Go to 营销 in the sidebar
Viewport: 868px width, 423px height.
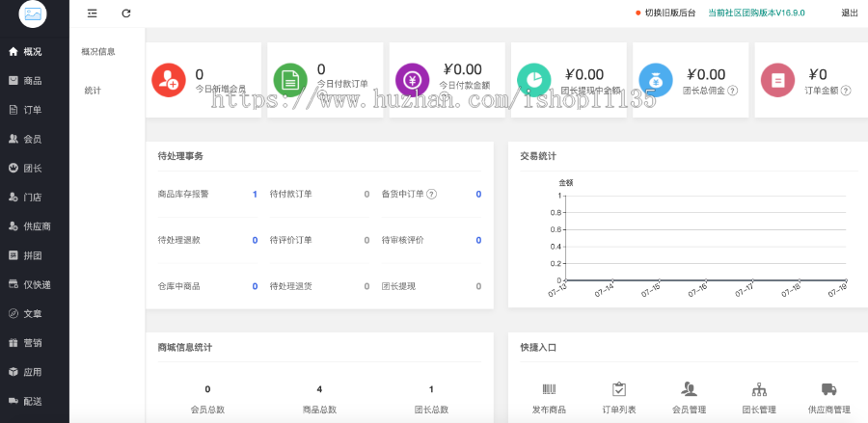[x=32, y=342]
